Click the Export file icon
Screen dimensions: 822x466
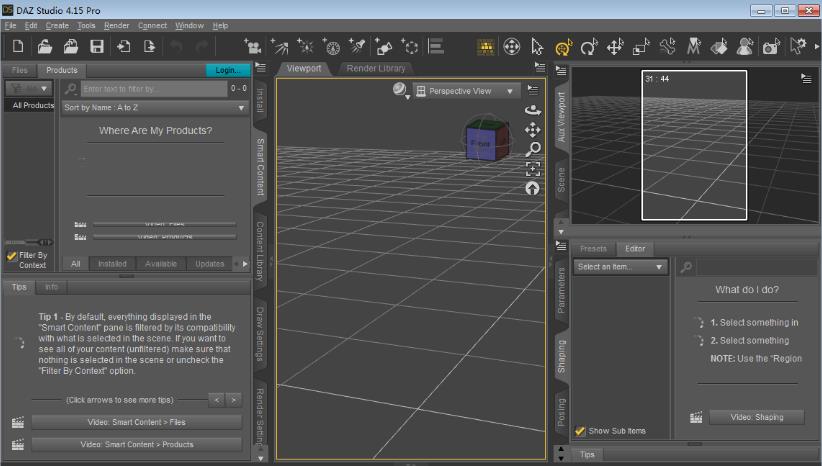coord(149,47)
